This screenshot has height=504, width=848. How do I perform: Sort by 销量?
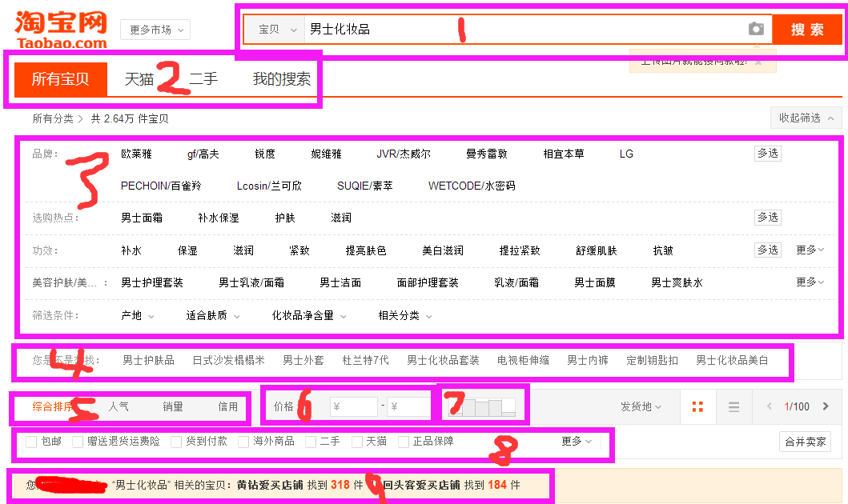click(173, 406)
